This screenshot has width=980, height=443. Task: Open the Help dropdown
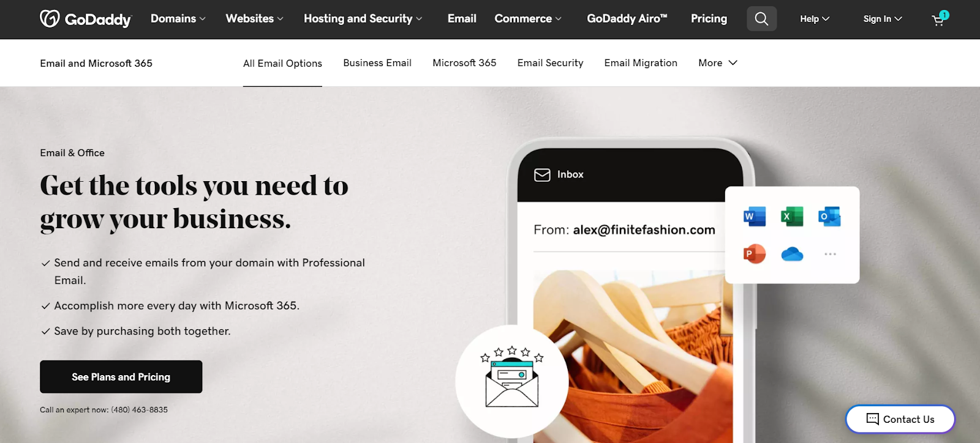[x=815, y=19]
